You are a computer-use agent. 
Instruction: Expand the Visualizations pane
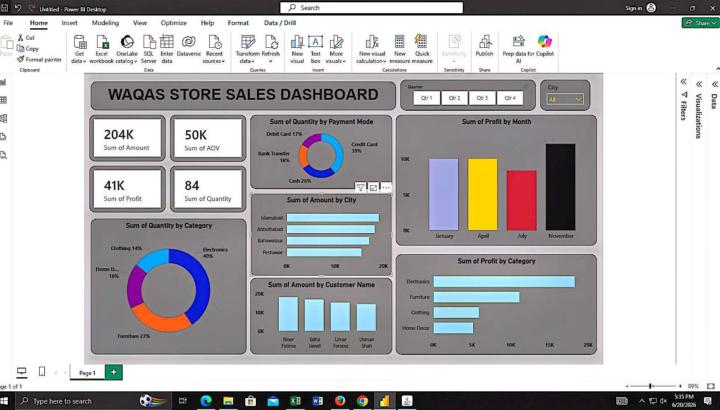pyautogui.click(x=699, y=84)
